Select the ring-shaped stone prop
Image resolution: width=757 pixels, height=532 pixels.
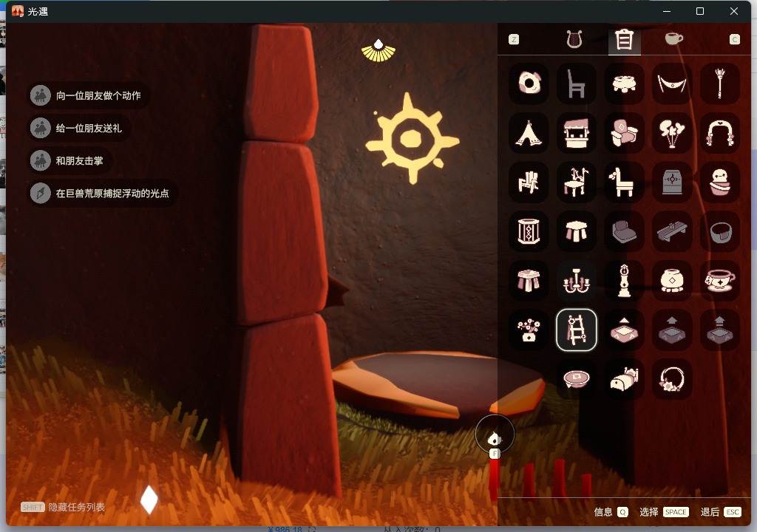click(x=529, y=83)
